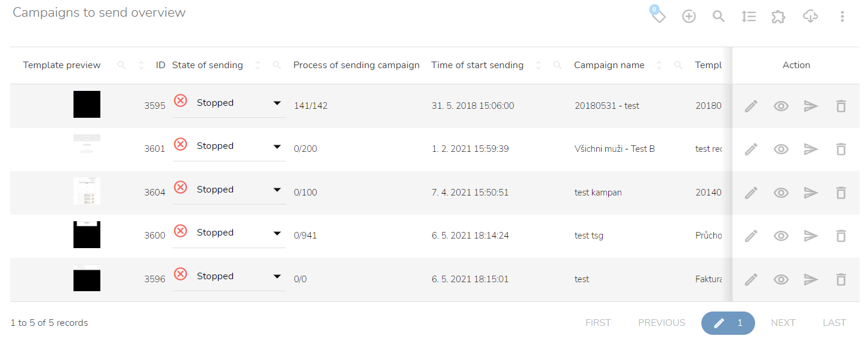
Task: Send campaign 3601 using paper plane icon
Action: click(x=811, y=149)
